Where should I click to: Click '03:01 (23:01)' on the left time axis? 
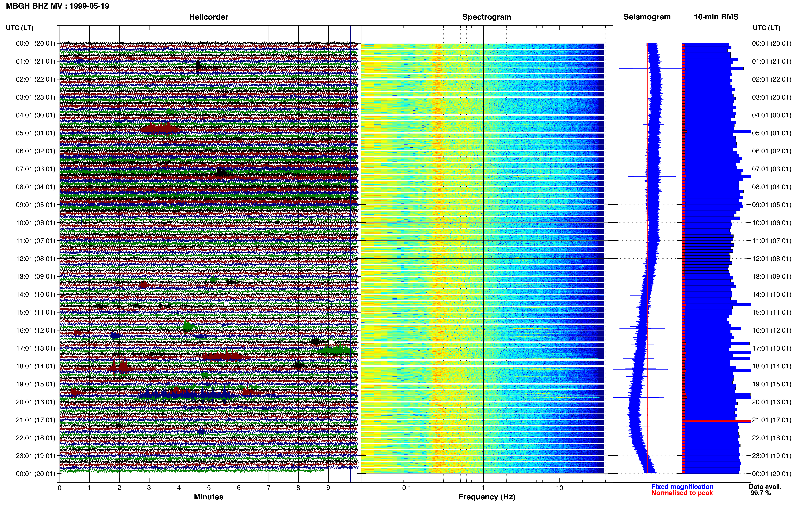(35, 97)
